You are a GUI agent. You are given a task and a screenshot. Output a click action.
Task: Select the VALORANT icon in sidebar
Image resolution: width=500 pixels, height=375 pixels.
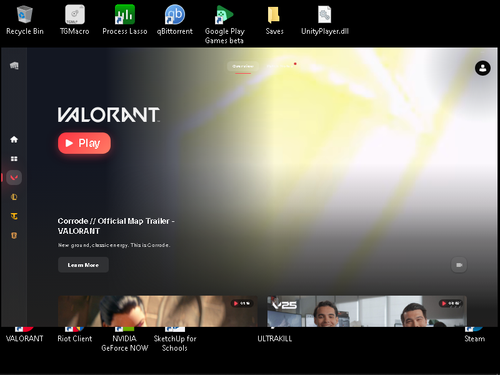pos(14,178)
